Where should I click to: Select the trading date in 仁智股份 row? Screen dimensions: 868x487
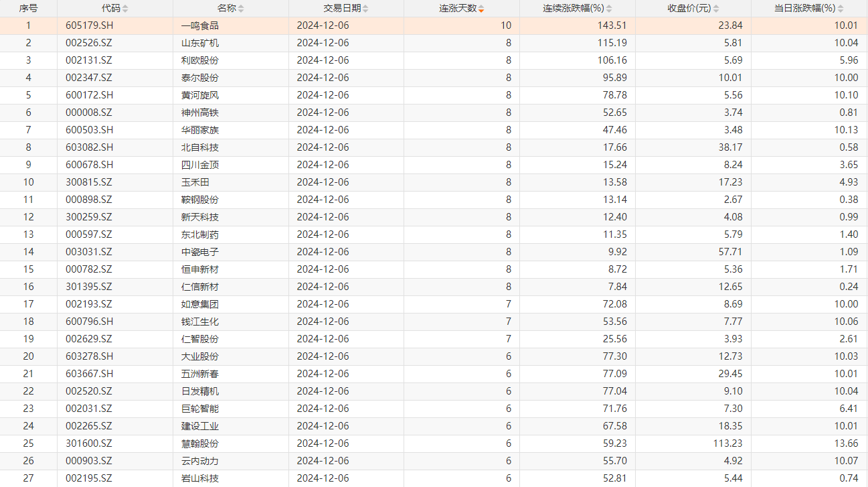[x=323, y=340]
